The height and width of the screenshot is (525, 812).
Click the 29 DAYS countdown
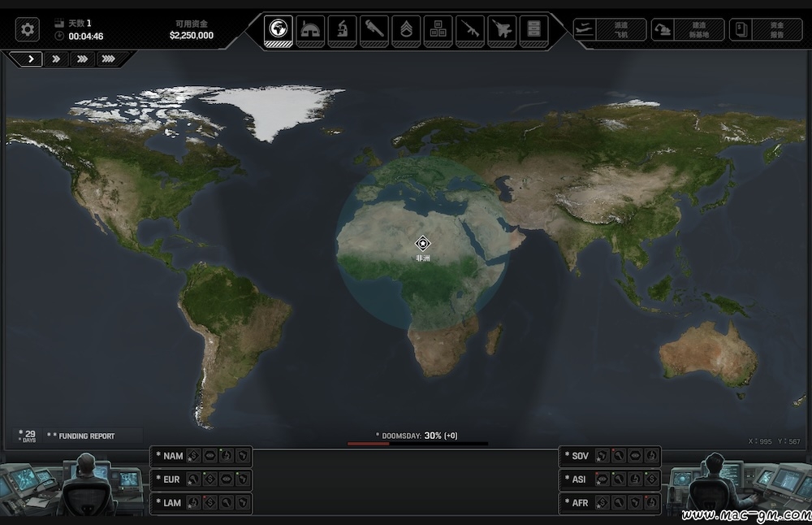pos(29,436)
